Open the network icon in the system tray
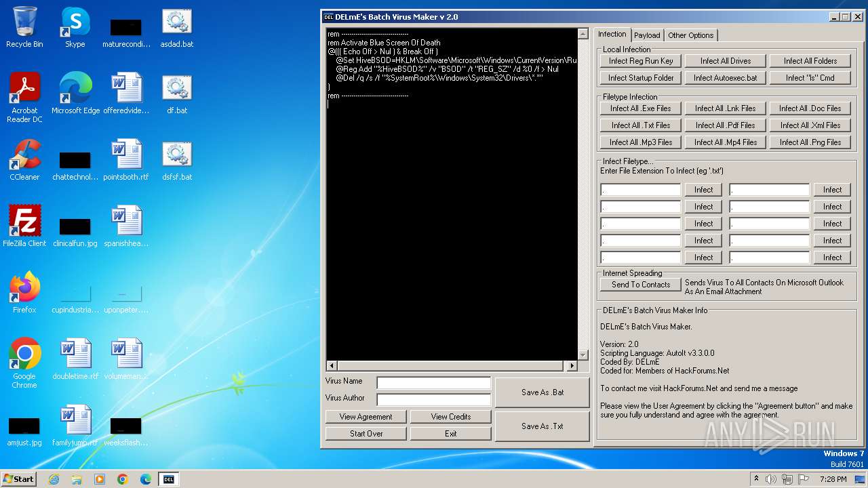This screenshot has height=488, width=868. coord(787,479)
